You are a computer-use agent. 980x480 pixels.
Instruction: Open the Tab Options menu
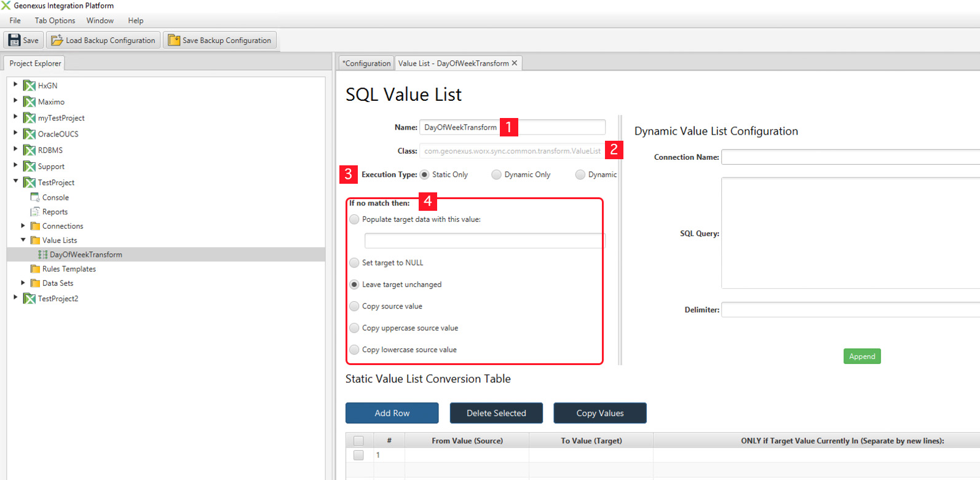[55, 21]
